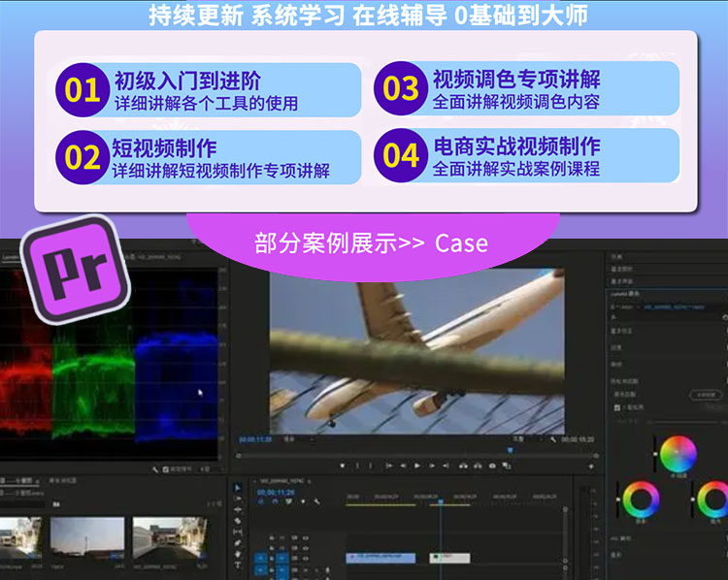Select the Slip tool
Image resolution: width=728 pixels, height=580 pixels.
click(x=237, y=532)
